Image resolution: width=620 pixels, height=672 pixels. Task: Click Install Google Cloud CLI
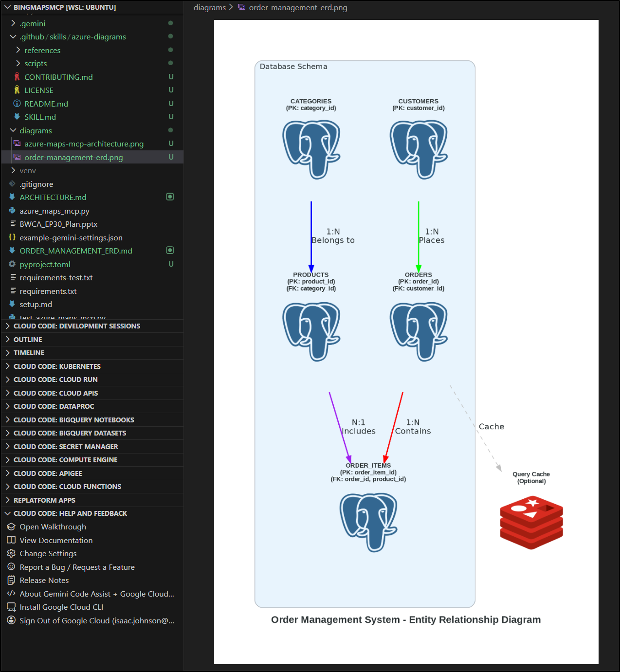pyautogui.click(x=61, y=607)
